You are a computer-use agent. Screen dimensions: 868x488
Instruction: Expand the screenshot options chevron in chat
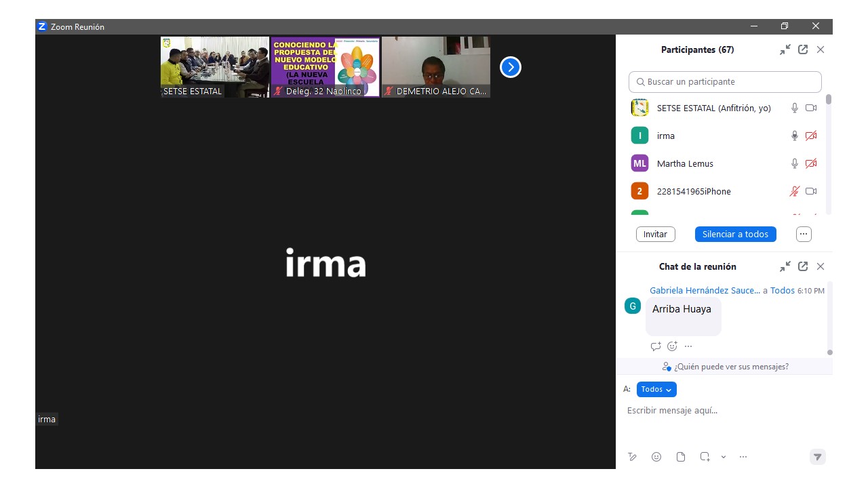click(724, 457)
